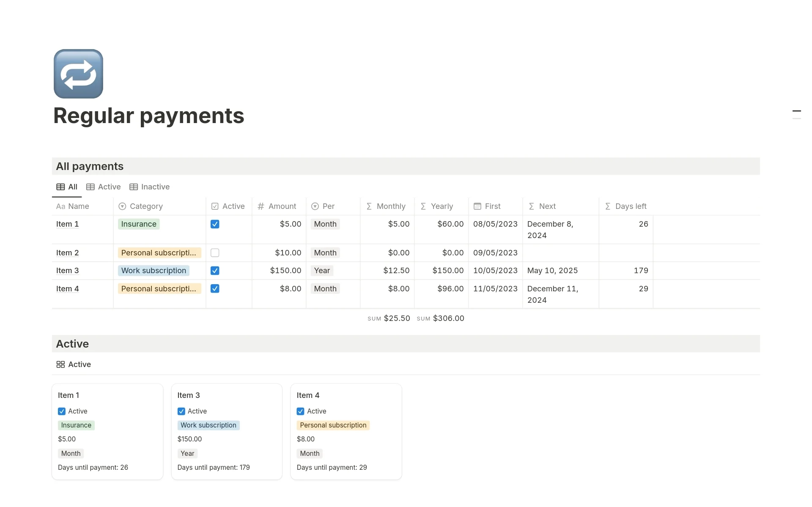
Task: Click the Monthly sum column sigma icon
Action: coord(368,206)
